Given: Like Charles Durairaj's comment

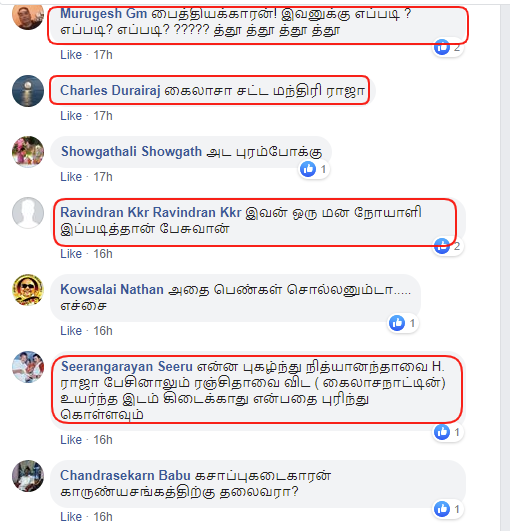Looking at the screenshot, I should pyautogui.click(x=71, y=116).
